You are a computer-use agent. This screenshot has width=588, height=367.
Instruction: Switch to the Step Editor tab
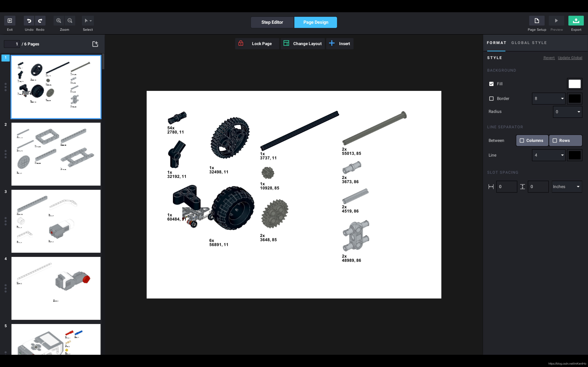point(272,22)
